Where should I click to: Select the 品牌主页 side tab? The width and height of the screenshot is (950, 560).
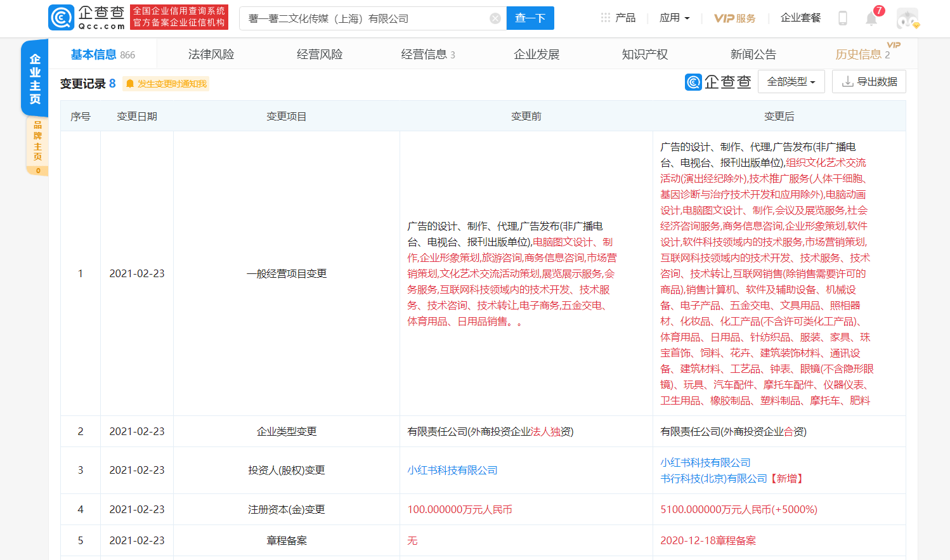pos(37,146)
